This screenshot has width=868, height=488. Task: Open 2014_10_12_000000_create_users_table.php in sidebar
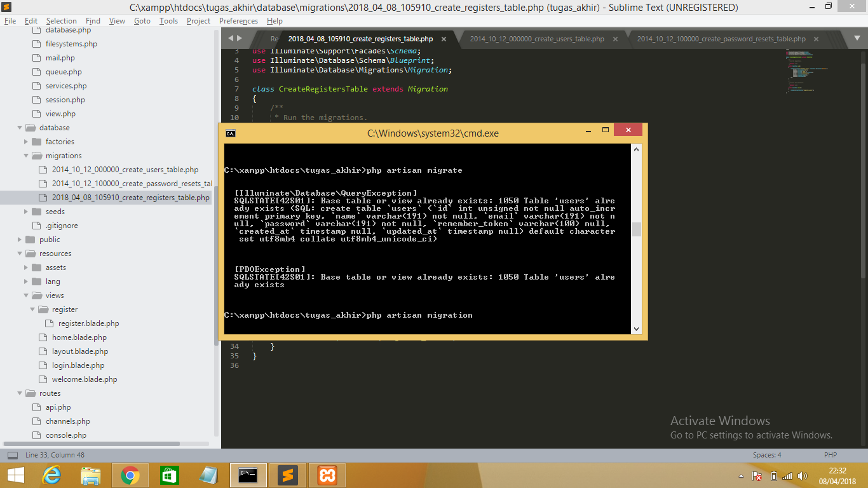125,170
